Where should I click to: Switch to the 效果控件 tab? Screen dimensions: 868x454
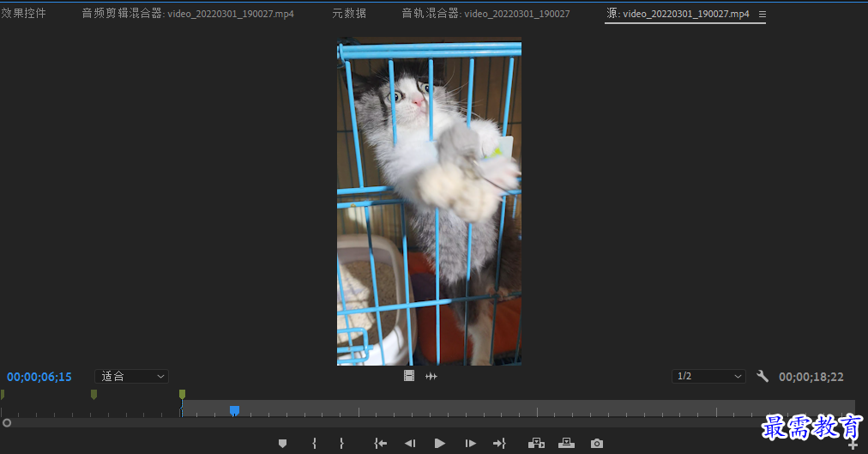23,13
